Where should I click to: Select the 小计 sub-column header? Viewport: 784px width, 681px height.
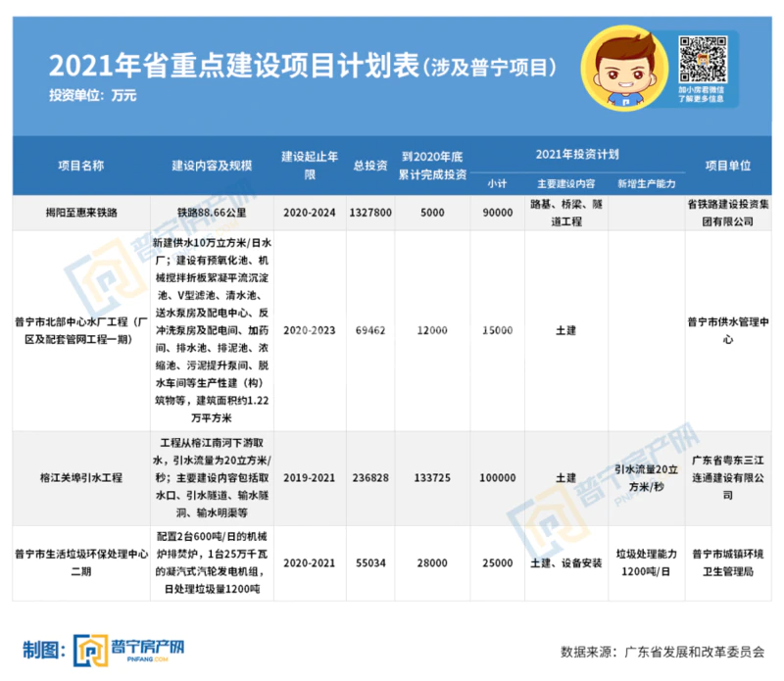[x=498, y=183]
